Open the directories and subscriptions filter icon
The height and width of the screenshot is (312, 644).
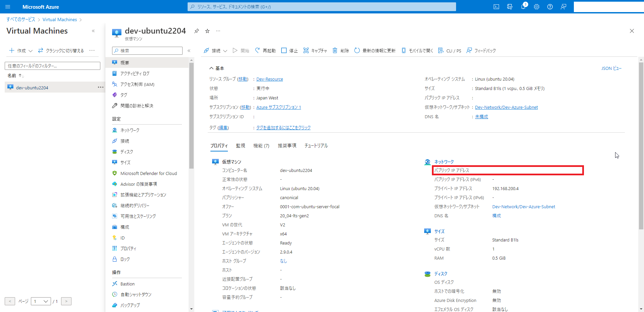(x=509, y=7)
